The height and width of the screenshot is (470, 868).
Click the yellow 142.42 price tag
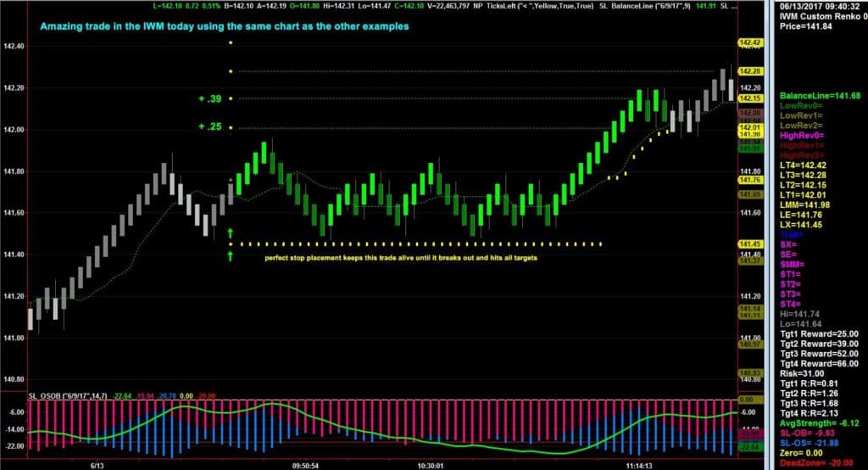(750, 42)
